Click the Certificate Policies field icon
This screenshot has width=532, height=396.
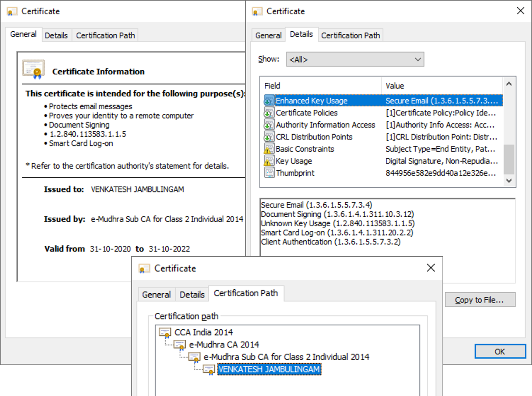tap(269, 113)
